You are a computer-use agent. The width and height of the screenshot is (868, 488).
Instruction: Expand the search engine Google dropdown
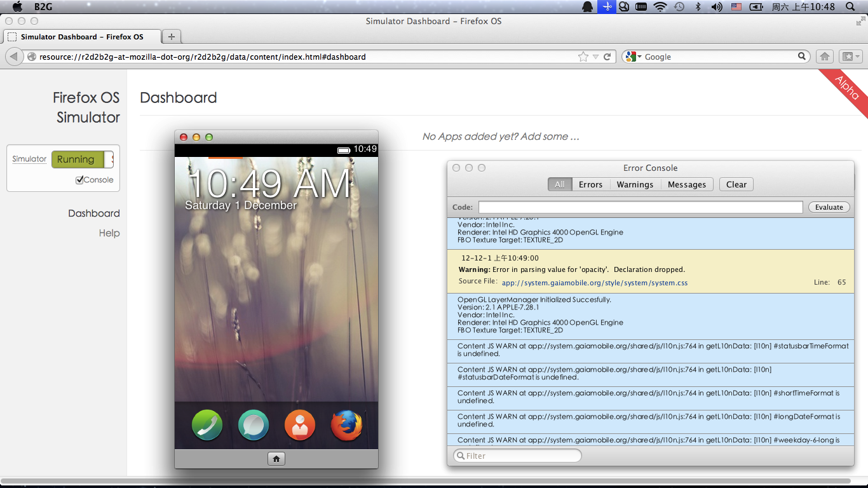pyautogui.click(x=634, y=57)
